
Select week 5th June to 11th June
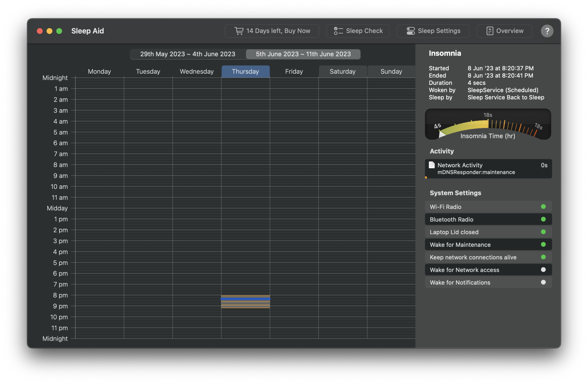(x=303, y=54)
